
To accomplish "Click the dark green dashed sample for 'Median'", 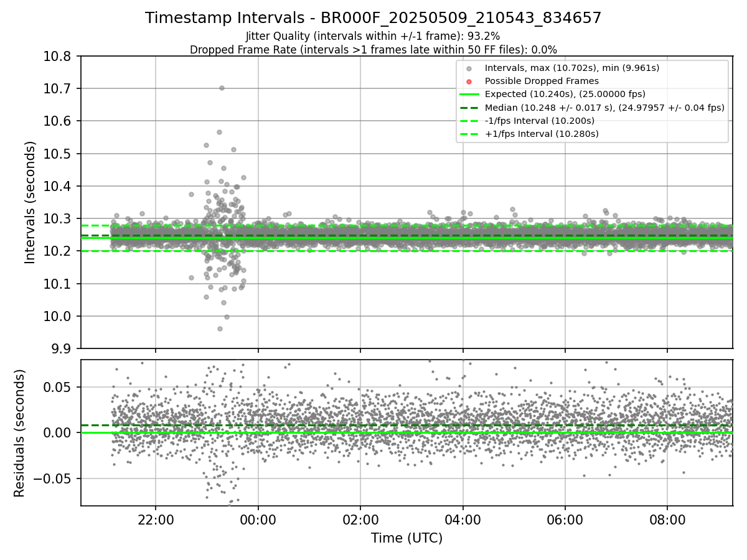I will [469, 108].
